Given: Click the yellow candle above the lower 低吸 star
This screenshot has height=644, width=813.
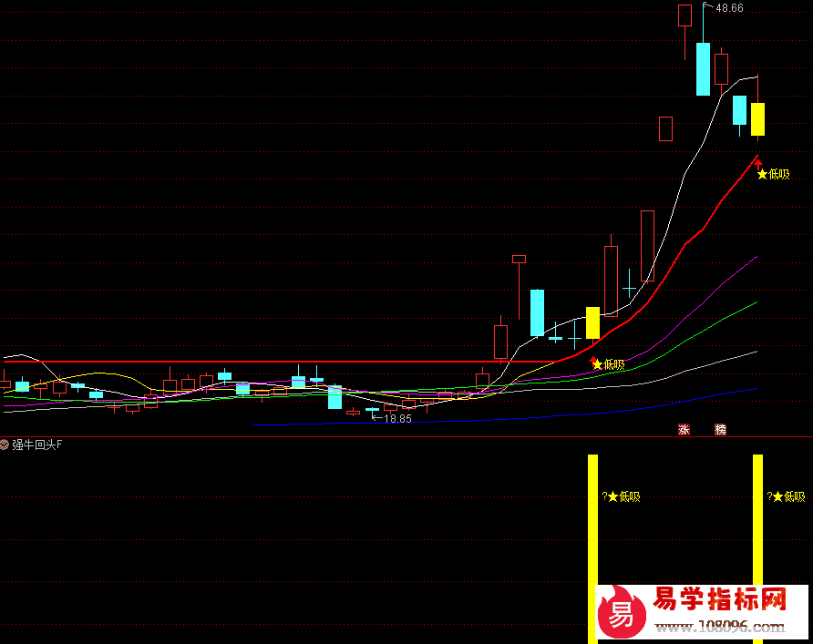Looking at the screenshot, I should (592, 322).
